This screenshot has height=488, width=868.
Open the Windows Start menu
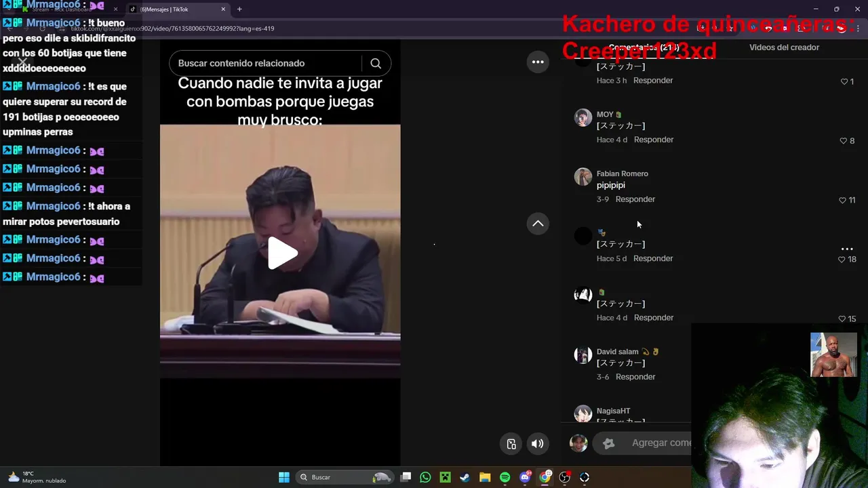[284, 477]
